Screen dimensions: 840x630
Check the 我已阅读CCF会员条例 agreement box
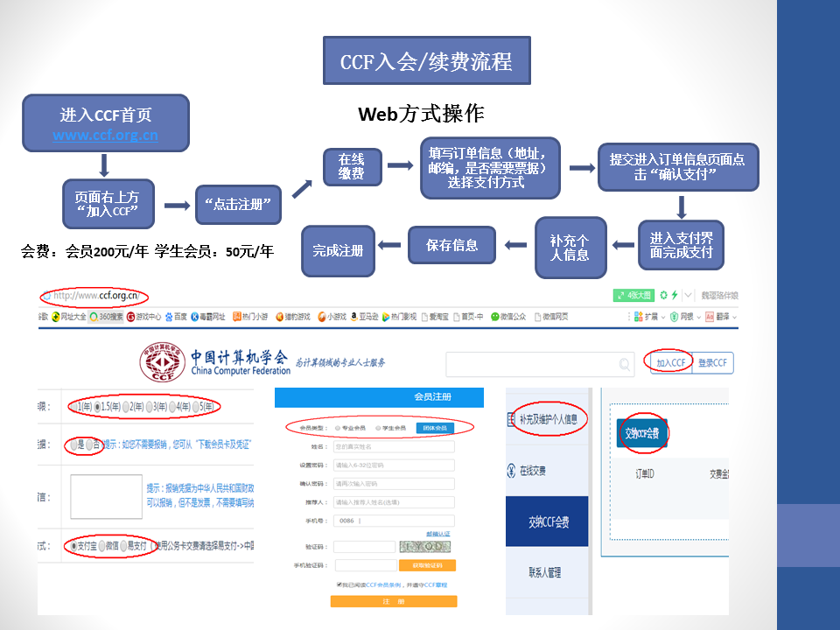pyautogui.click(x=339, y=584)
